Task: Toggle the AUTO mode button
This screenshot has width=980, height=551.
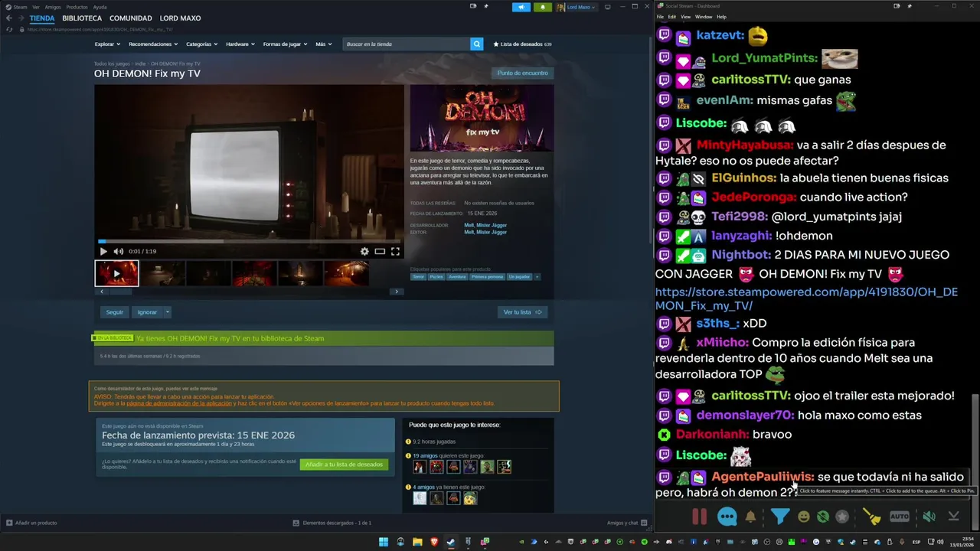Action: [900, 517]
